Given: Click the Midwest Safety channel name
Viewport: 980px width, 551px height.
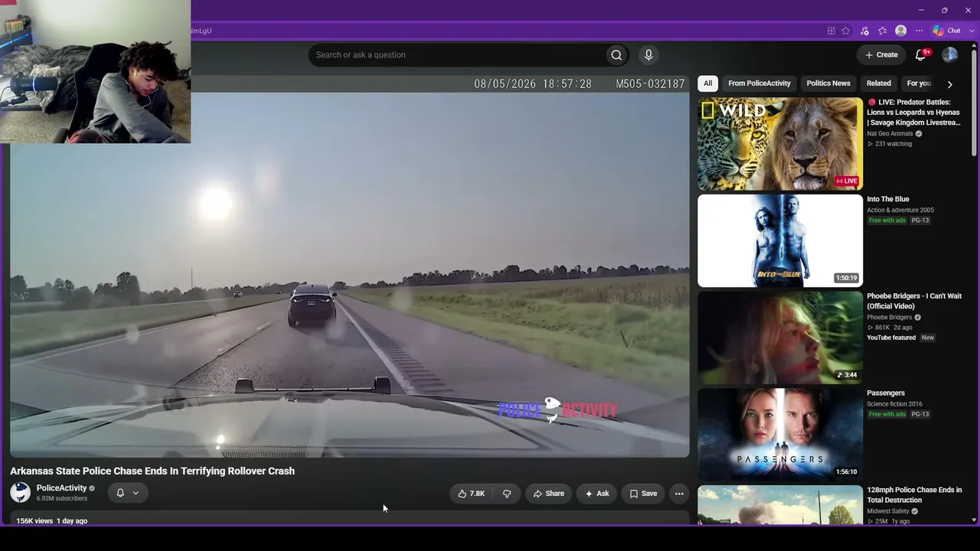Looking at the screenshot, I should 888,511.
